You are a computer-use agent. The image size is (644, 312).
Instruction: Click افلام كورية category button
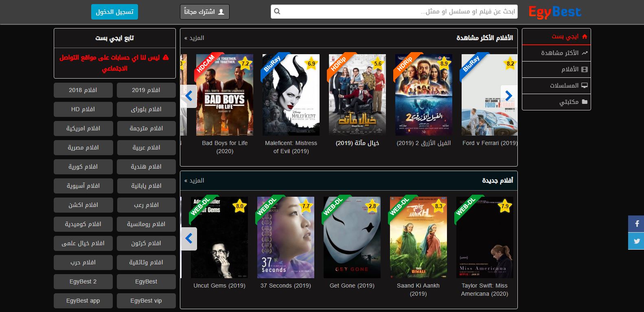pos(83,167)
